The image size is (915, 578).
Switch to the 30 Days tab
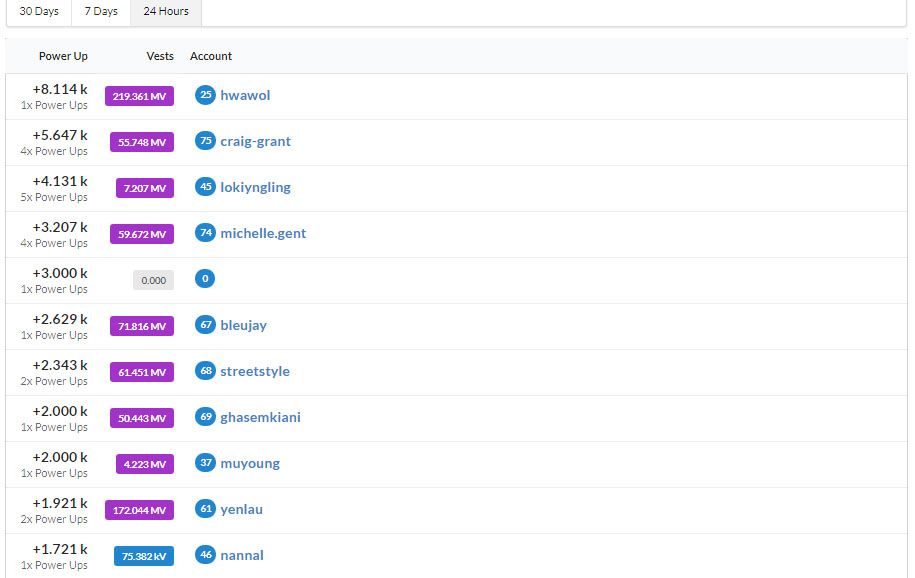39,12
